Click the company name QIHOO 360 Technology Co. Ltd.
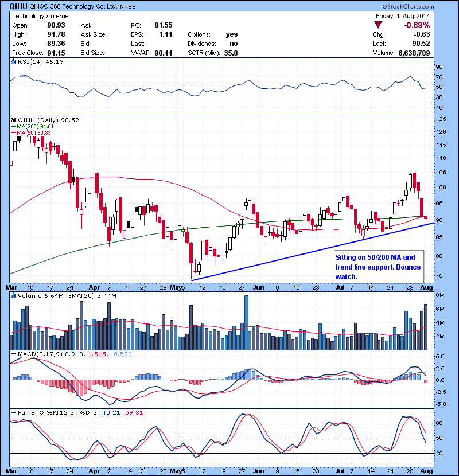 tap(73, 6)
